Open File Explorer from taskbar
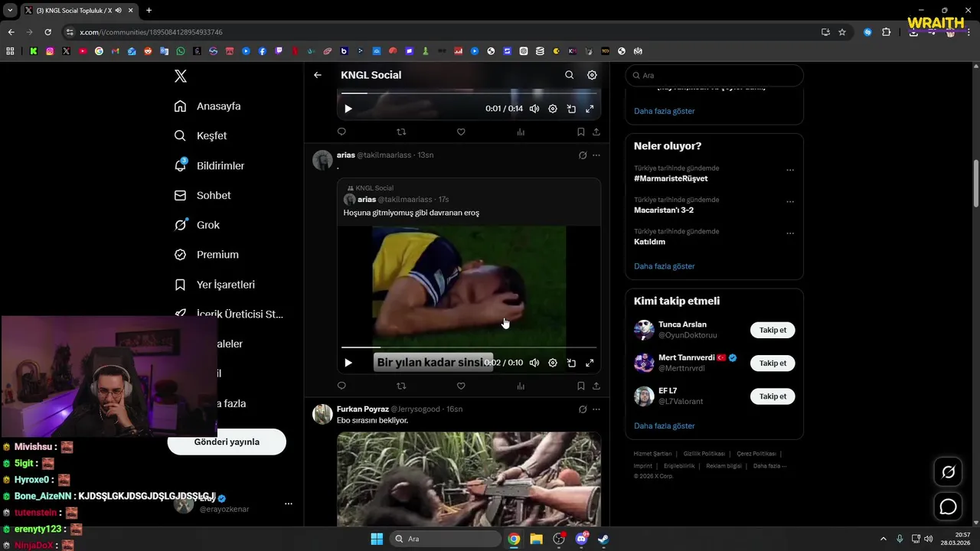 tap(536, 539)
